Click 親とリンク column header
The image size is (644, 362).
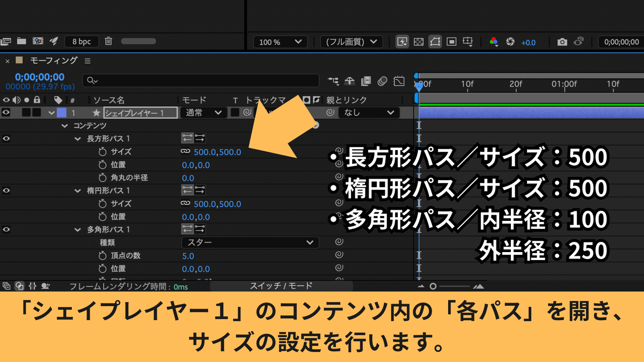[x=347, y=100]
